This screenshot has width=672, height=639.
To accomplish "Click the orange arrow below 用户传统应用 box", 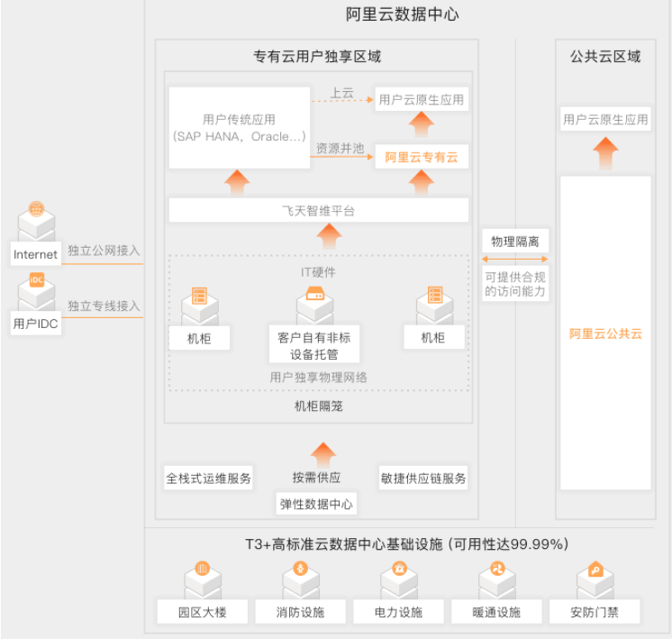I will tap(237, 183).
